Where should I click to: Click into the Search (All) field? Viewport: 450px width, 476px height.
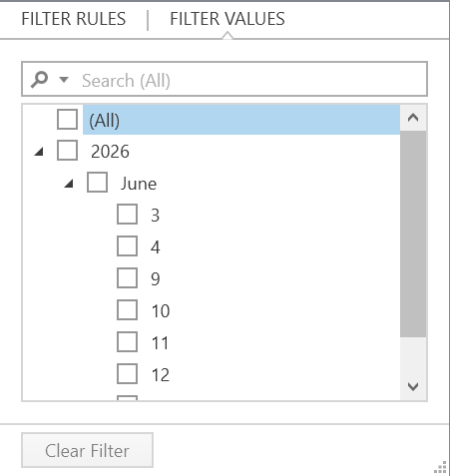tap(225, 79)
